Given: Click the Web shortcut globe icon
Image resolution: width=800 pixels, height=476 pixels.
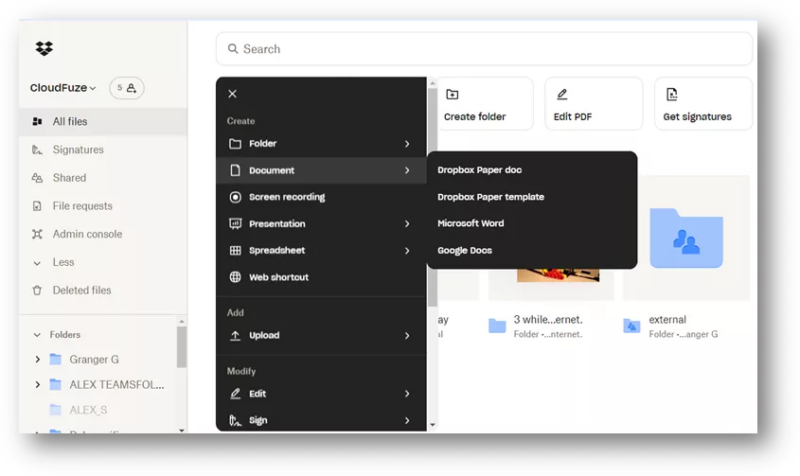Looking at the screenshot, I should [235, 277].
